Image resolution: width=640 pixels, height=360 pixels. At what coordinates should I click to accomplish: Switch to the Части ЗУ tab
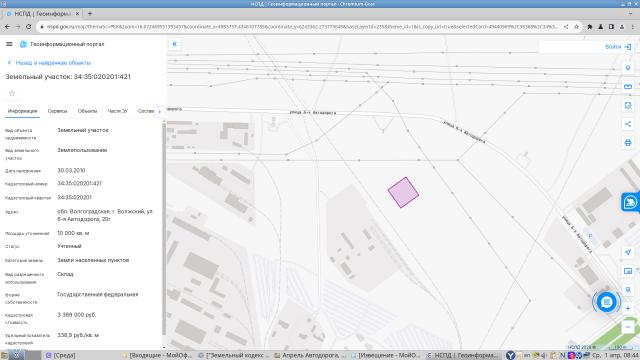pyautogui.click(x=118, y=111)
